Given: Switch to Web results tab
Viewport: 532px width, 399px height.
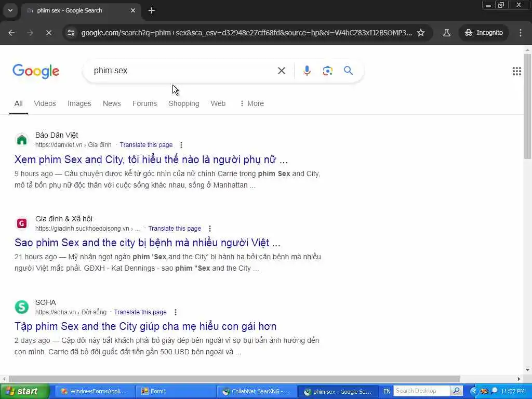Looking at the screenshot, I should [218, 103].
